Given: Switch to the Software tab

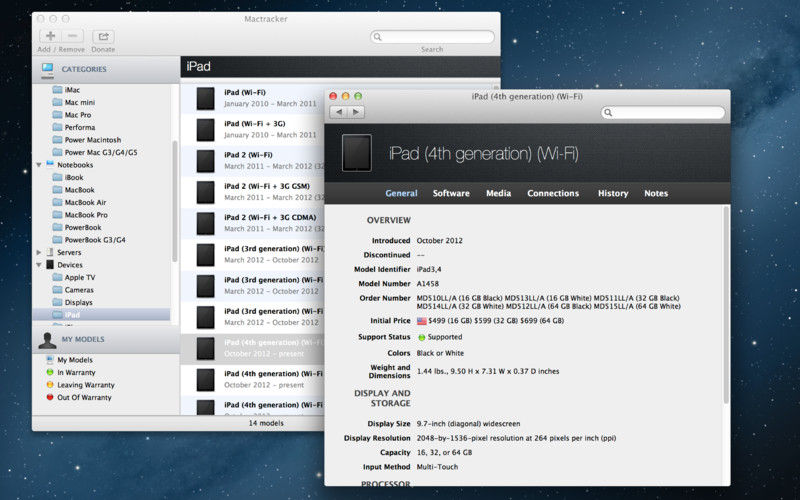Looking at the screenshot, I should pos(451,193).
